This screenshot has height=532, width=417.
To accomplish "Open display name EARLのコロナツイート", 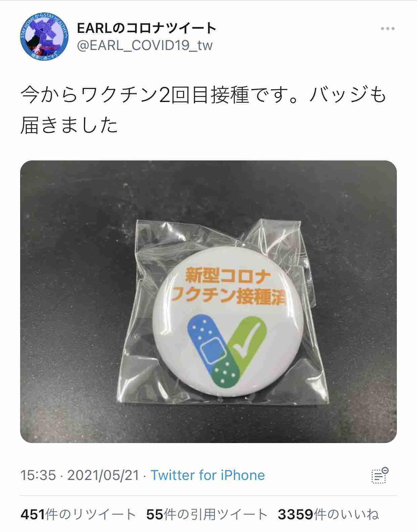I will [x=146, y=28].
